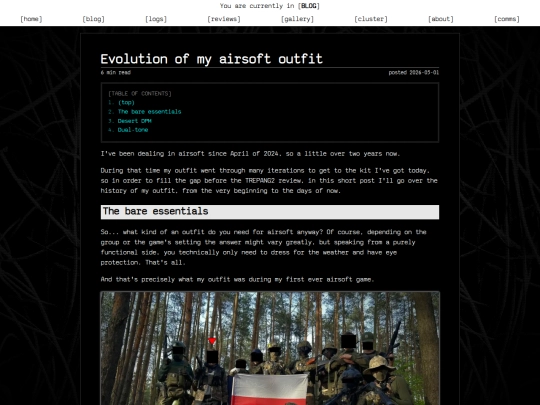Viewport: 540px width, 405px height.
Task: Visit the [cluster] page
Action: (371, 19)
